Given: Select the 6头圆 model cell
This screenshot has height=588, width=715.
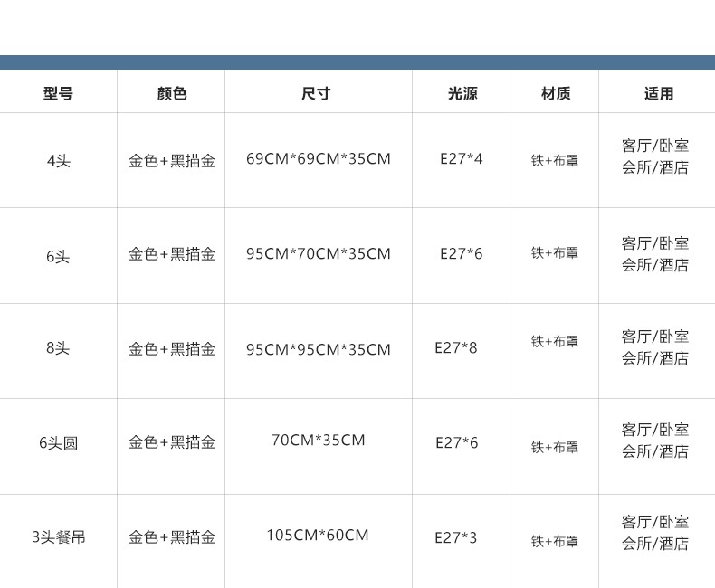Looking at the screenshot, I should tap(58, 443).
